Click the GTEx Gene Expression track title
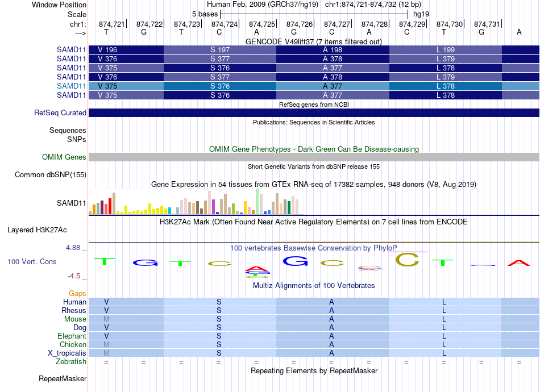The height and width of the screenshot is (392, 540). pyautogui.click(x=314, y=185)
